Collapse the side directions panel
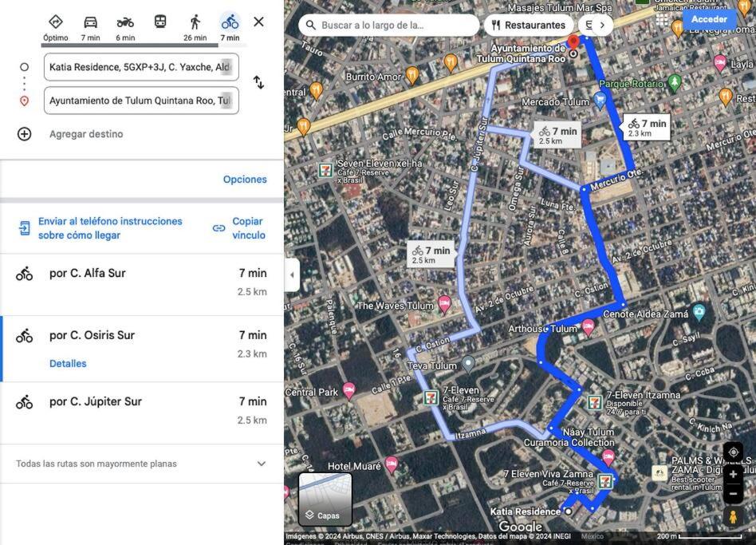This screenshot has width=756, height=545. tap(292, 275)
